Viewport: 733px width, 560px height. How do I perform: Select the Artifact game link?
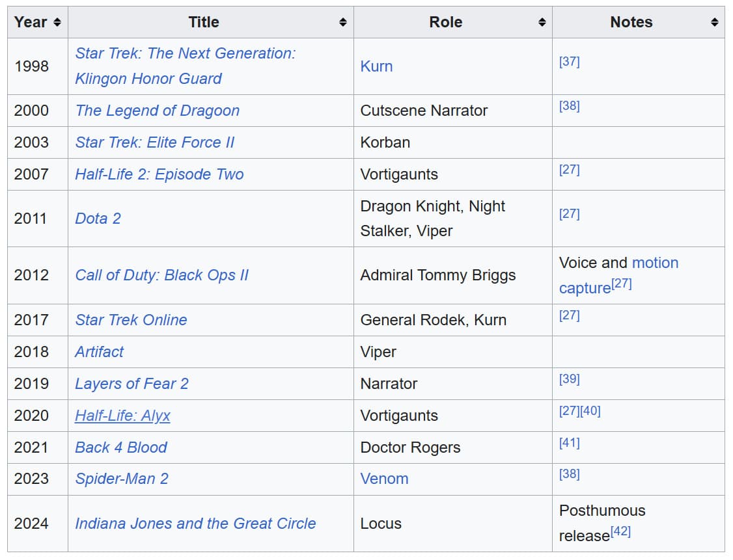click(x=99, y=352)
